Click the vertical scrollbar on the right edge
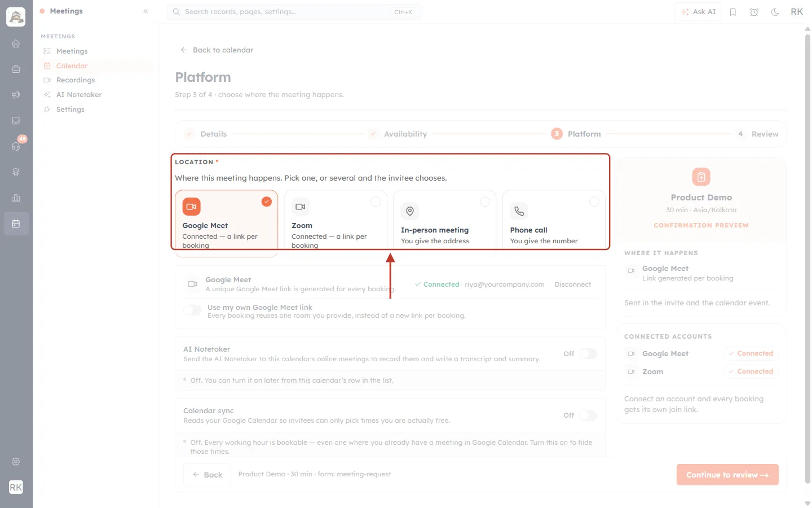This screenshot has width=812, height=508. pyautogui.click(x=807, y=260)
